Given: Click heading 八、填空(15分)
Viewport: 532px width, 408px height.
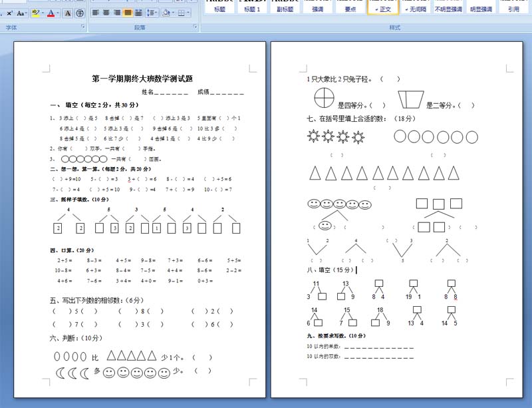Looking at the screenshot, I should [330, 270].
